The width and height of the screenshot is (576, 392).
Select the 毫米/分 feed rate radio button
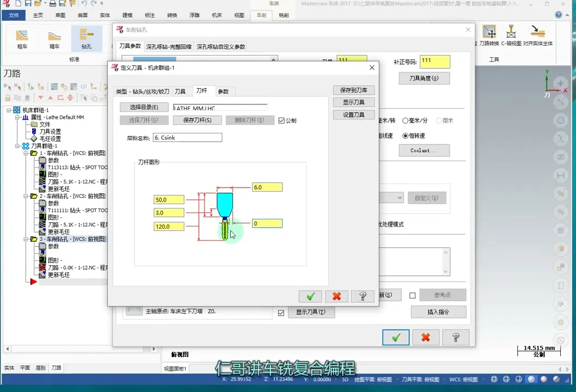[x=406, y=120]
